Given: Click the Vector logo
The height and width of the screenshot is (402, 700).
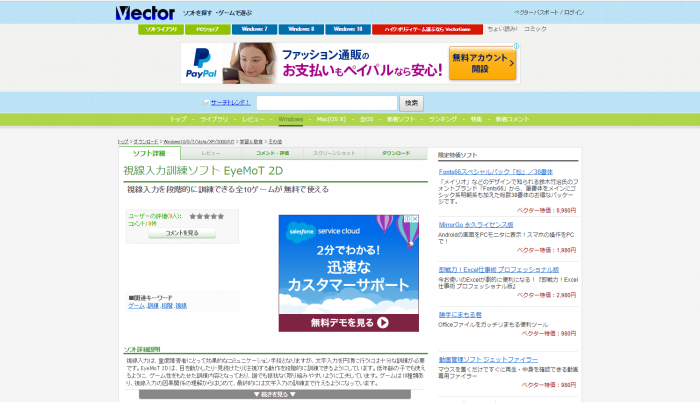Looking at the screenshot, I should pos(144,13).
